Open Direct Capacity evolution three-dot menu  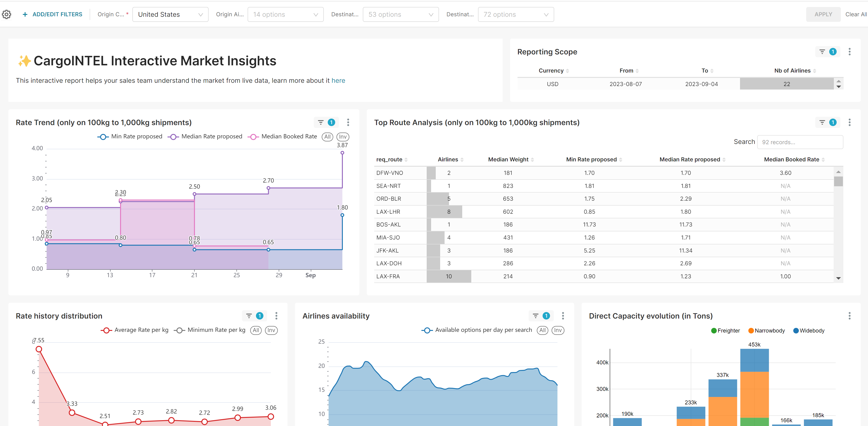click(849, 316)
